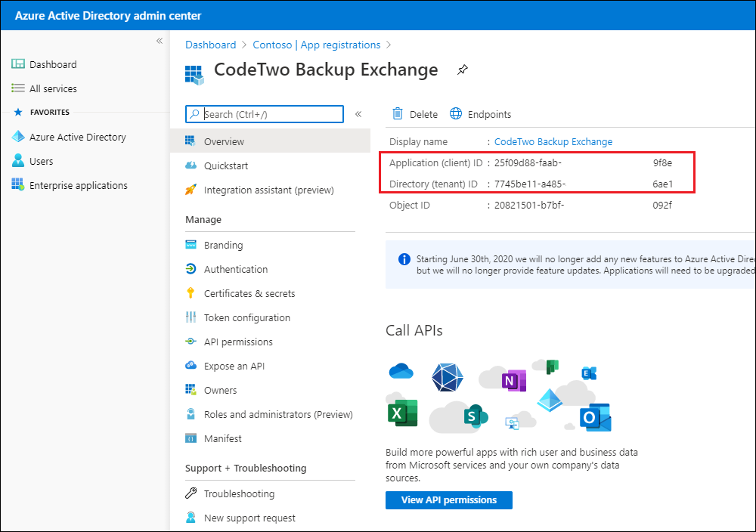Open the CodeTwo Backup Exchange display name link
Image resolution: width=756 pixels, height=532 pixels.
(553, 141)
